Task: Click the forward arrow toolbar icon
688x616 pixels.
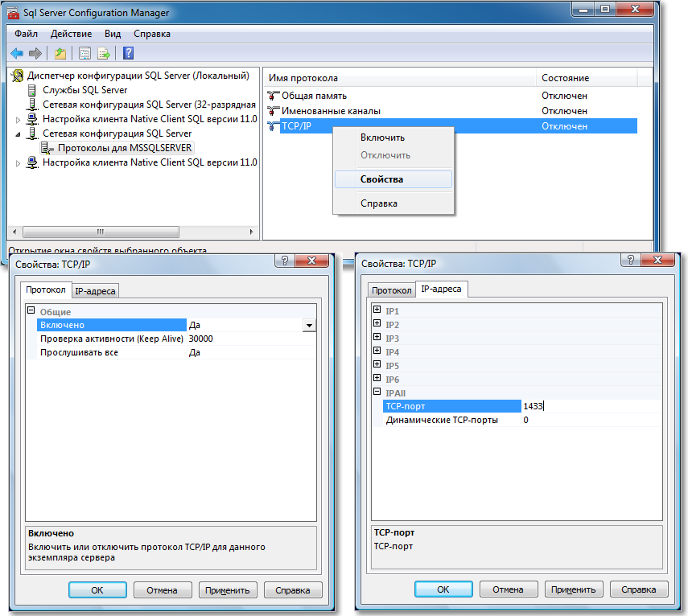Action: [x=35, y=54]
